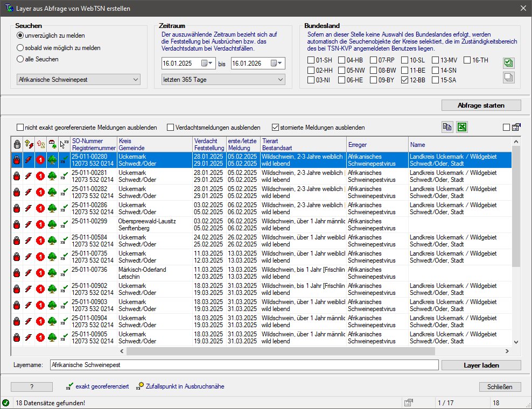Click vertical scrollbar down arrow of table

point(516,342)
